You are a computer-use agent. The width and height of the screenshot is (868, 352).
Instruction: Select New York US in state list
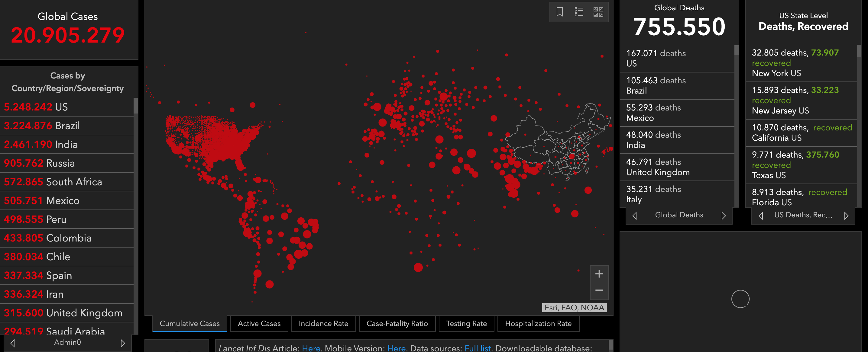coord(776,73)
